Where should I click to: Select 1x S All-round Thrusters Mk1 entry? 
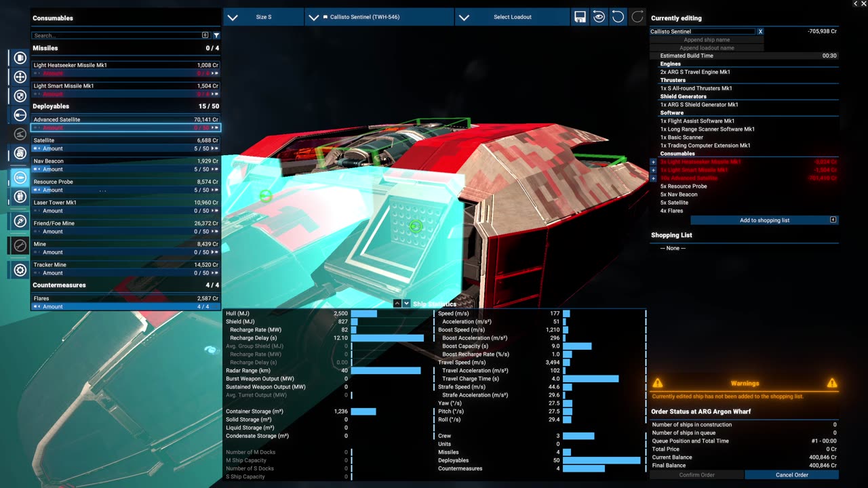696,88
